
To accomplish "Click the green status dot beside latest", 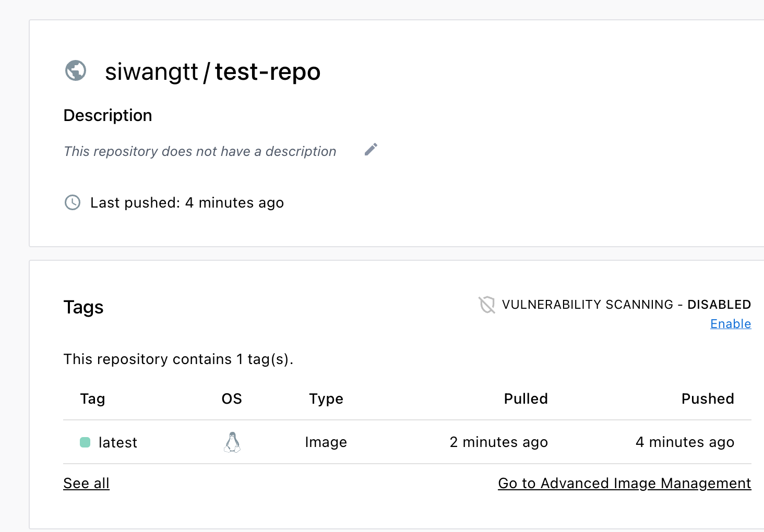I will pyautogui.click(x=85, y=442).
